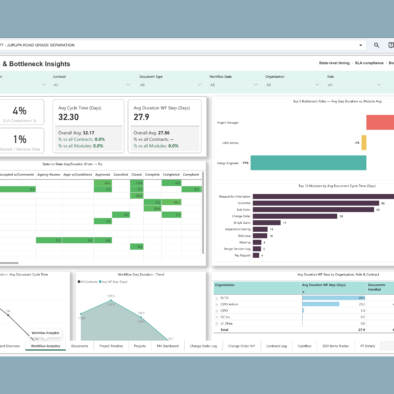This screenshot has width=394, height=394.
Task: Expand the CIPO Admin organization row
Action: (217, 304)
